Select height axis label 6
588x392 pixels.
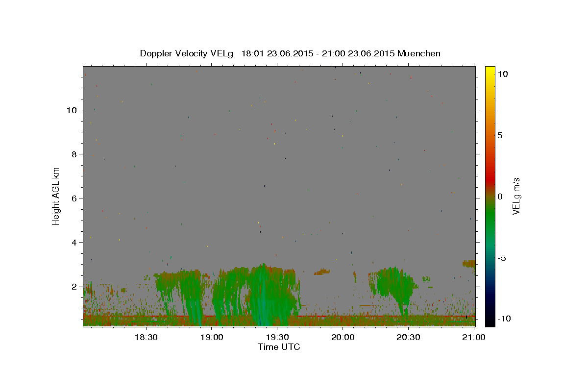point(74,198)
